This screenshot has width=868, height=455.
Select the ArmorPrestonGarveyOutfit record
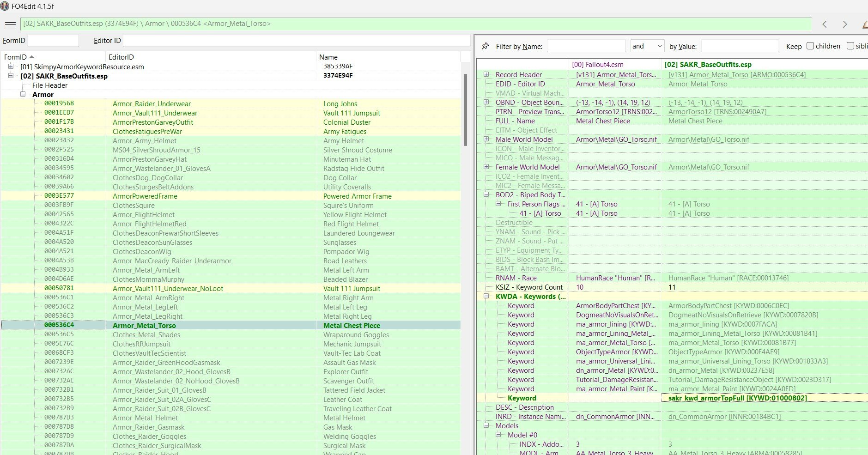pos(153,122)
